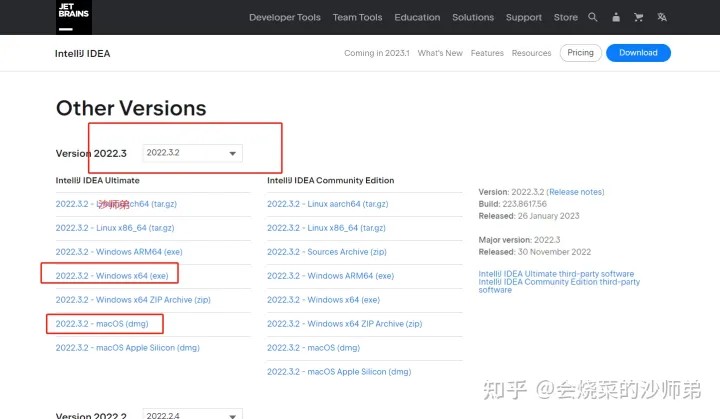Open the Release notes link
This screenshot has height=419, width=720.
click(x=576, y=192)
